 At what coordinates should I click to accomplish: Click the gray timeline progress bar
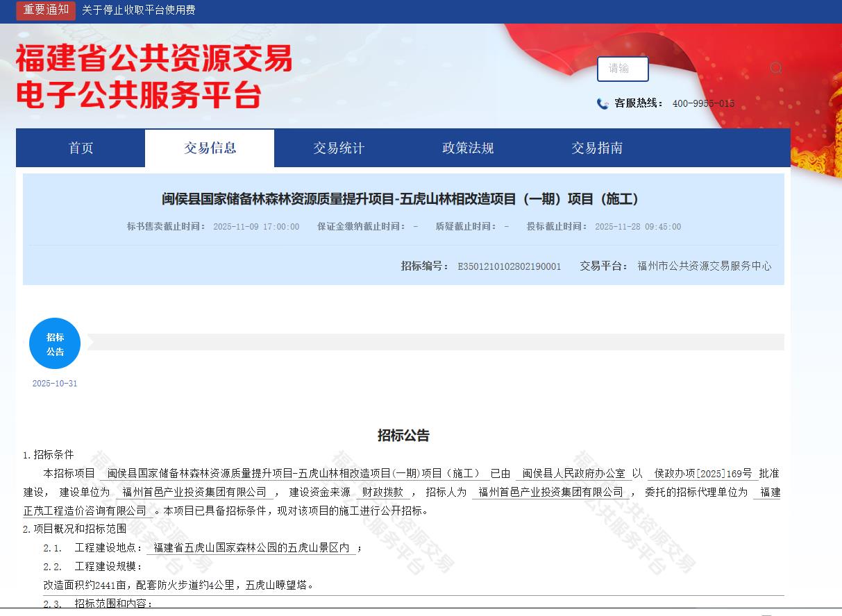[x=434, y=342]
